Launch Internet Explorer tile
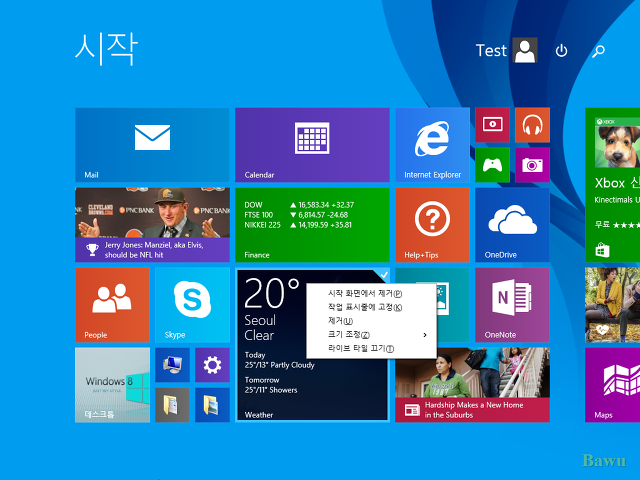Viewport: 640px width, 480px height. 432,145
